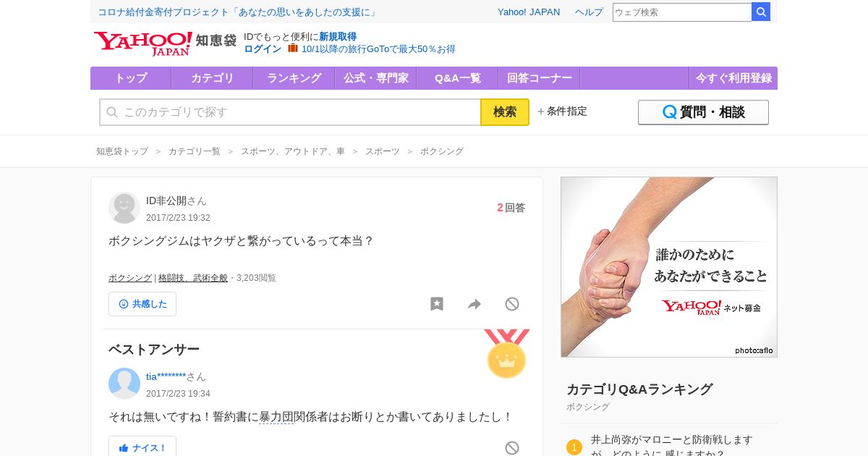Image resolution: width=868 pixels, height=456 pixels.
Task: Click the bookmark star icon under the question
Action: (437, 304)
